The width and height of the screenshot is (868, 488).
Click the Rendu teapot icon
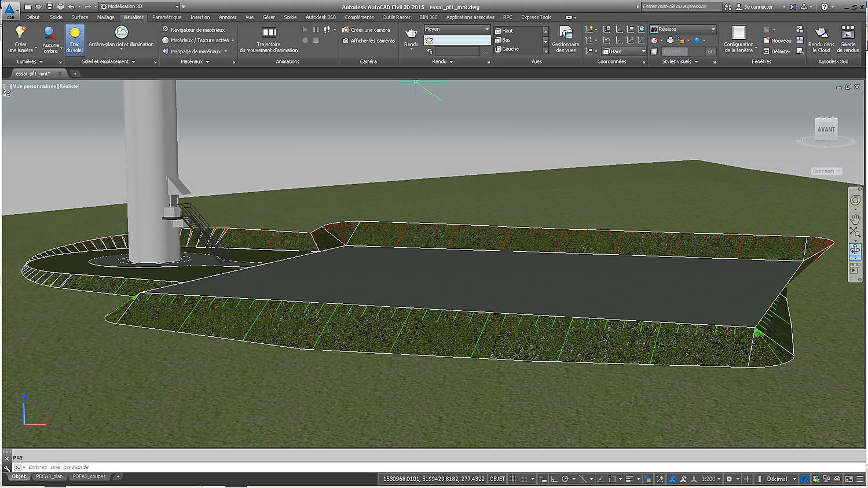(411, 34)
